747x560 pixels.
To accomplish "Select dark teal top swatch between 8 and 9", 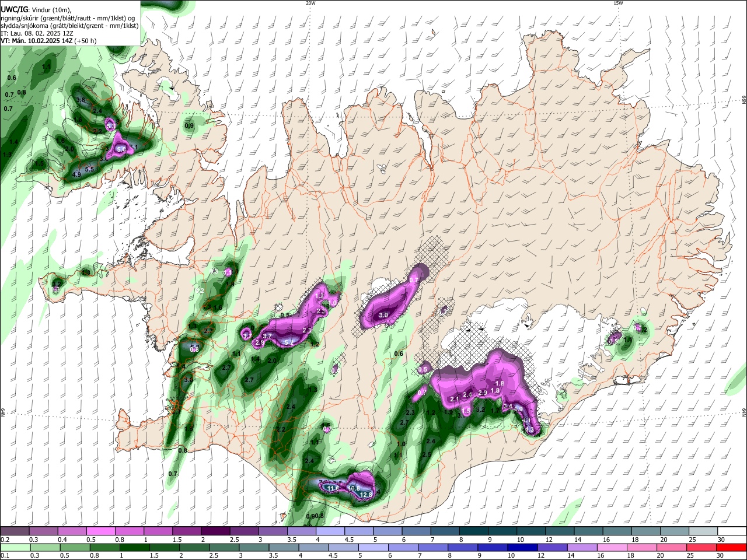I will [474, 531].
